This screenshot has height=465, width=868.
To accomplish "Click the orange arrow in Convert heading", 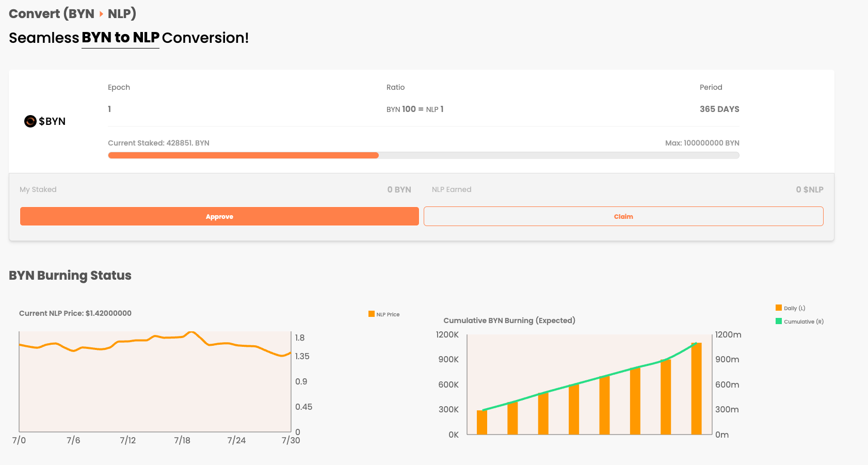I will [101, 14].
